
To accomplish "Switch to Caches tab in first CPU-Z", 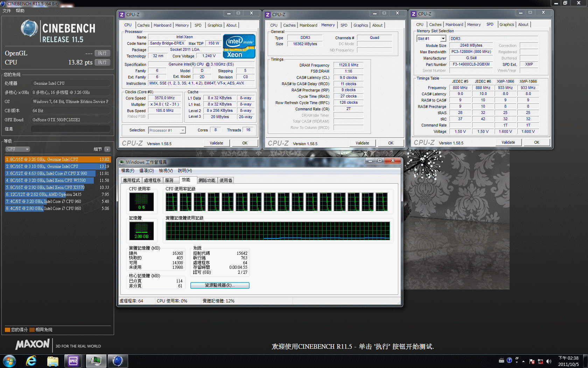I will click(143, 25).
